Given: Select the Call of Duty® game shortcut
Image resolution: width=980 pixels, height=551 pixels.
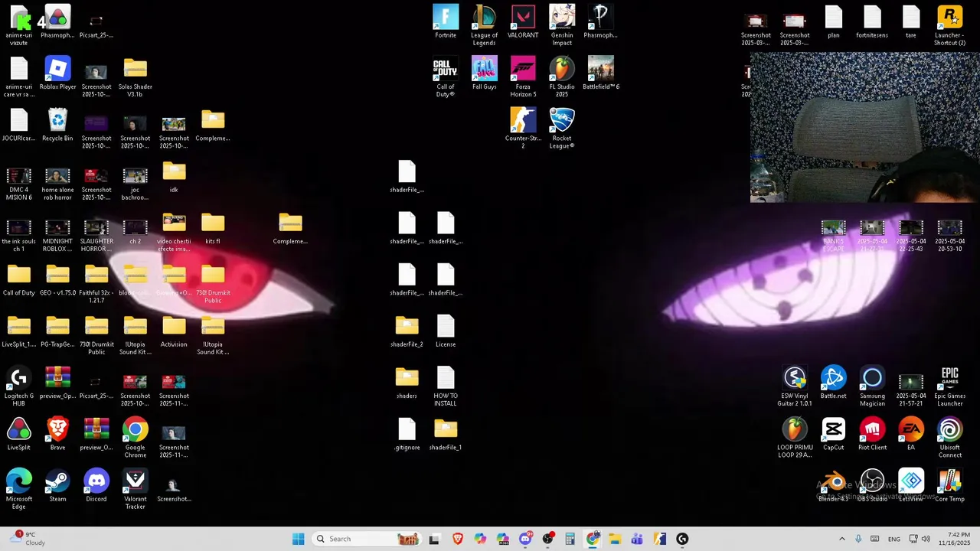Looking at the screenshot, I should pos(446,77).
